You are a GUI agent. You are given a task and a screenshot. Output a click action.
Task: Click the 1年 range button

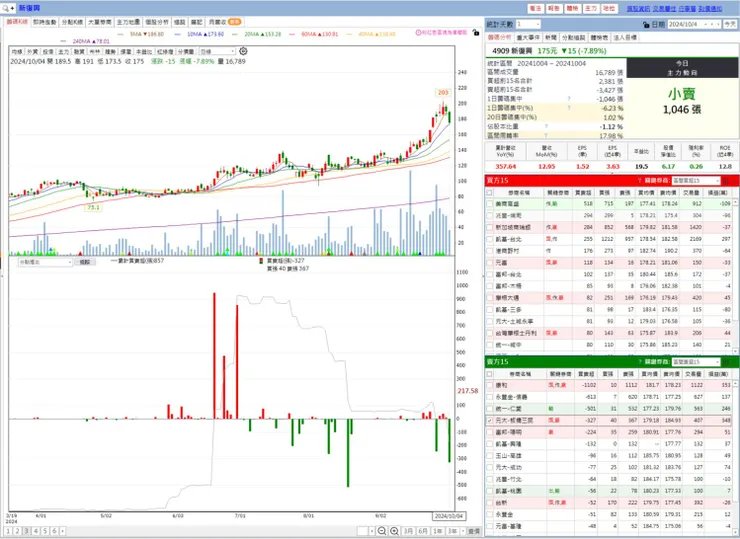coord(437,531)
